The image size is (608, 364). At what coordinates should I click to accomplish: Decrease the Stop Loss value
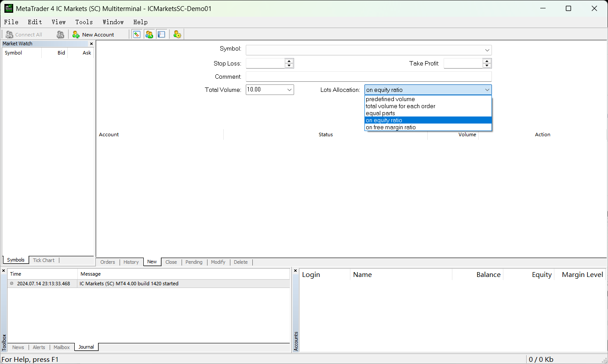[289, 66]
